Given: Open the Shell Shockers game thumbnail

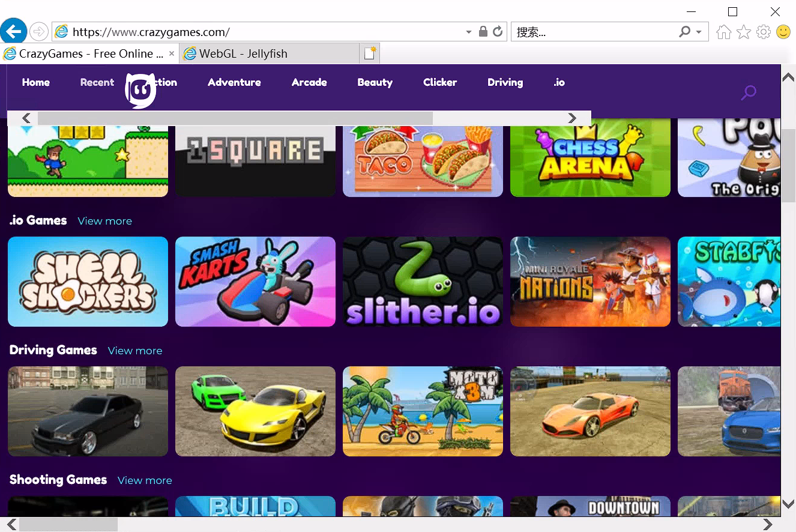Looking at the screenshot, I should click(88, 282).
